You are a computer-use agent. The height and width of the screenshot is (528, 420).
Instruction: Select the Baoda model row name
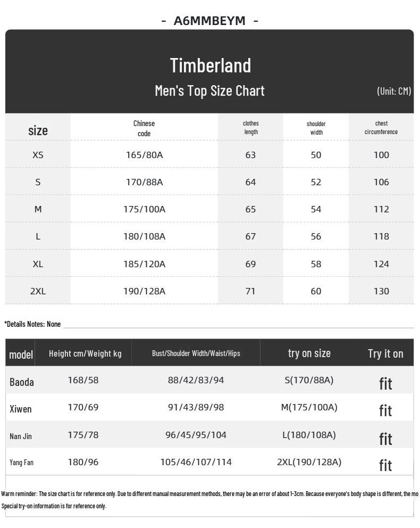[x=21, y=382]
